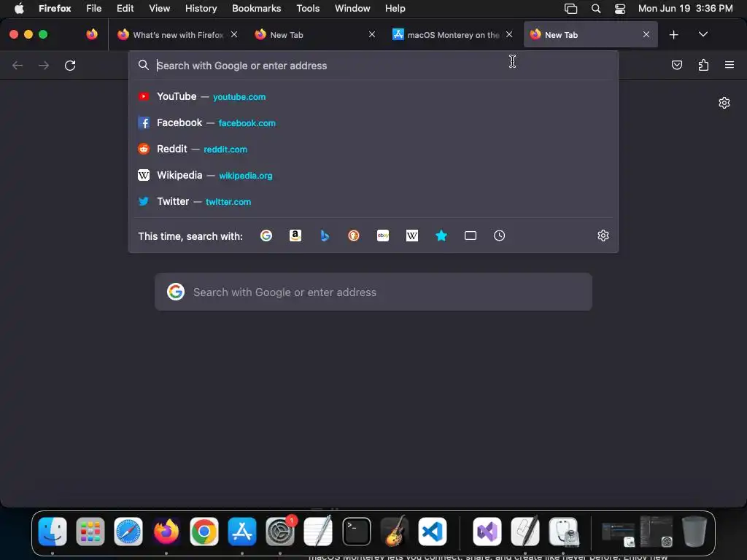Open the History menu
This screenshot has height=560, width=747.
pos(201,8)
